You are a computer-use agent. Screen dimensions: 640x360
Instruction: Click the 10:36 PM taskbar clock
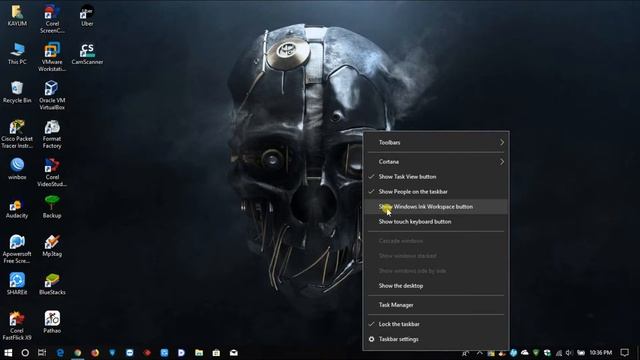point(600,353)
